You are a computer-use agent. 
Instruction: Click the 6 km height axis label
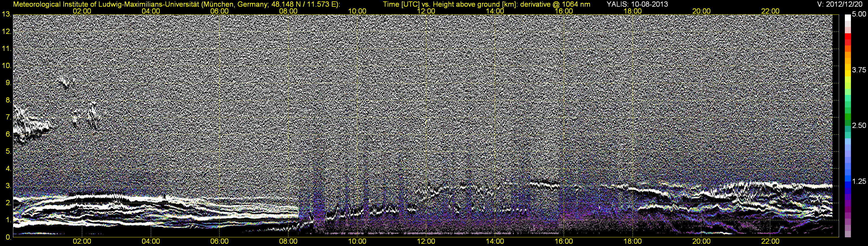point(8,134)
